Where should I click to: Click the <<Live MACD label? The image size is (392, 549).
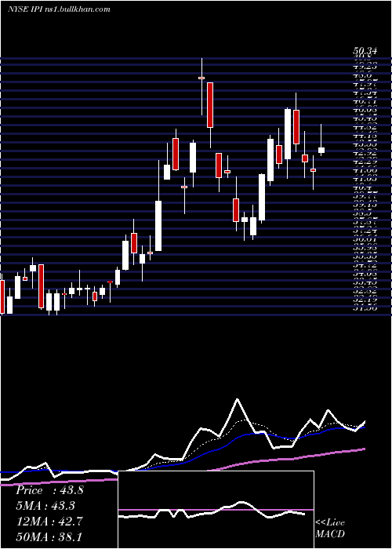pos(330,528)
